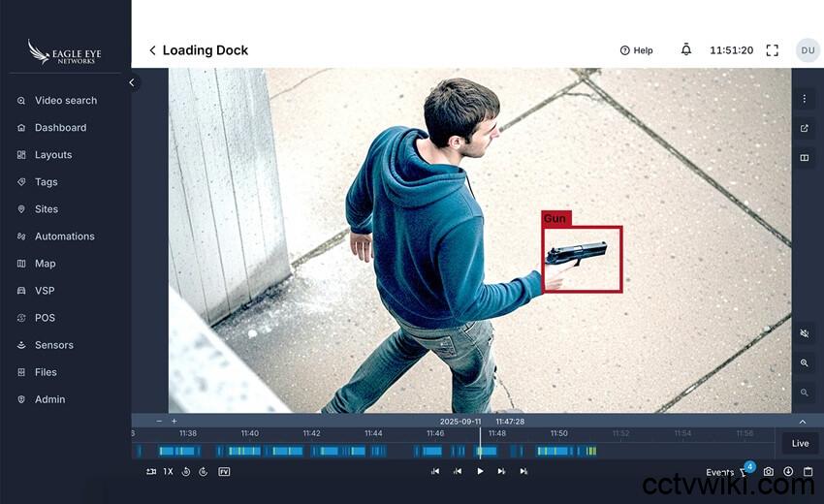Take a snapshot with the camera icon
The image size is (824, 504).
tap(769, 472)
